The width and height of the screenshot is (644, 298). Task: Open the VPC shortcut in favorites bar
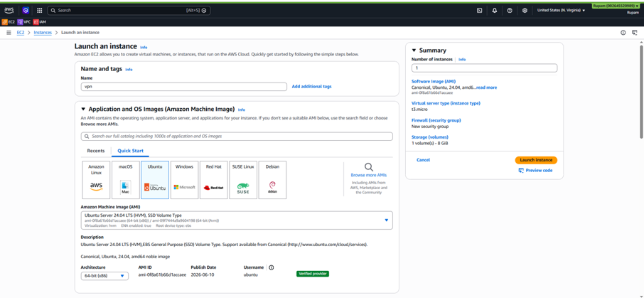[24, 22]
